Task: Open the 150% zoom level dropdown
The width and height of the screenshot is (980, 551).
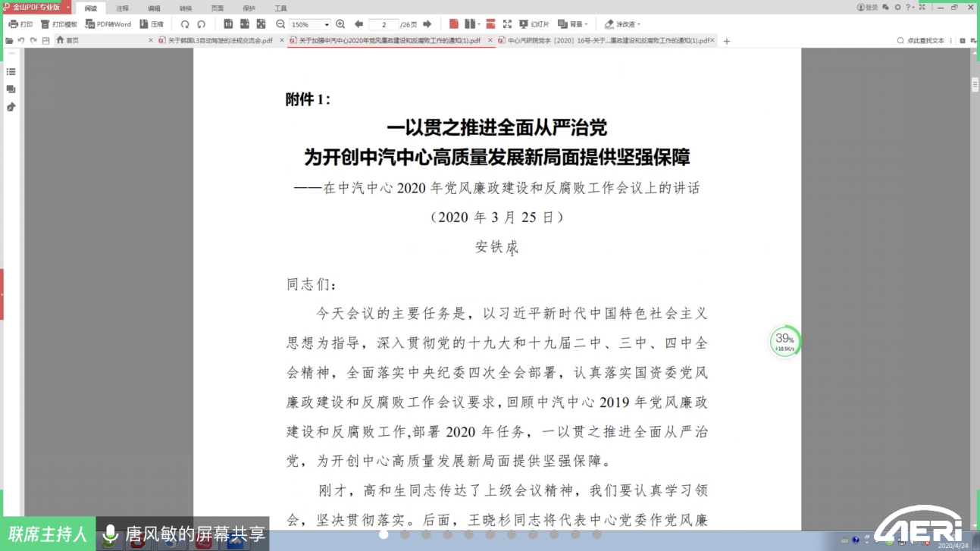Action: (x=327, y=25)
